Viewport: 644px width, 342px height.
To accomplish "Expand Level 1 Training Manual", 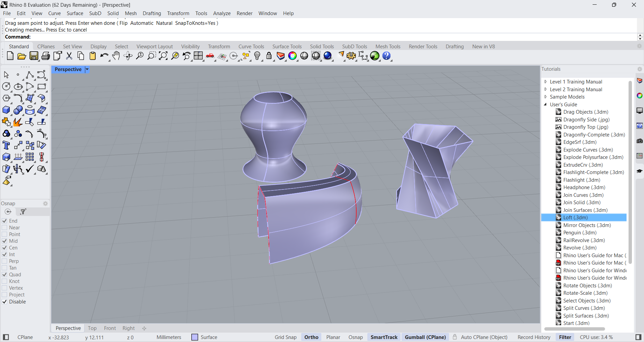I will [x=546, y=81].
